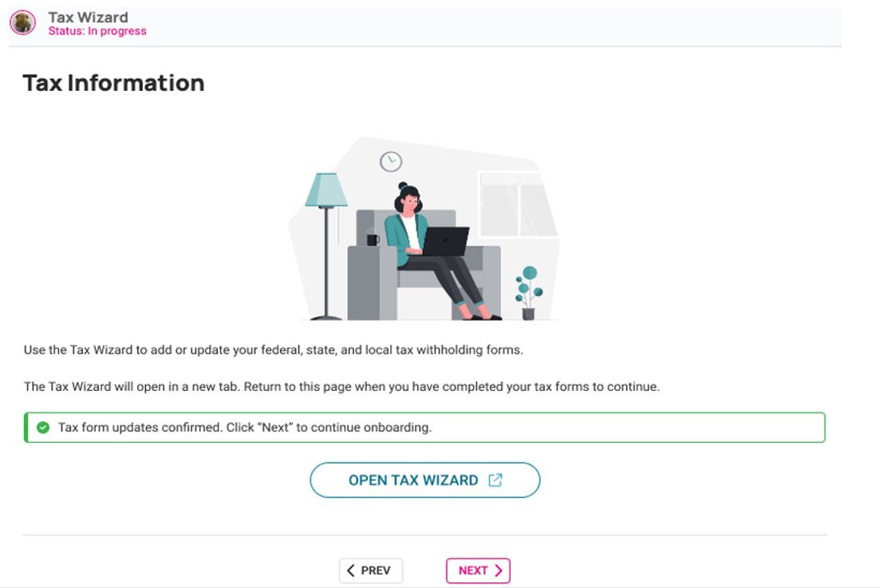Screen dimensions: 880x588
Task: Click the Tax Information heading
Action: click(x=113, y=83)
